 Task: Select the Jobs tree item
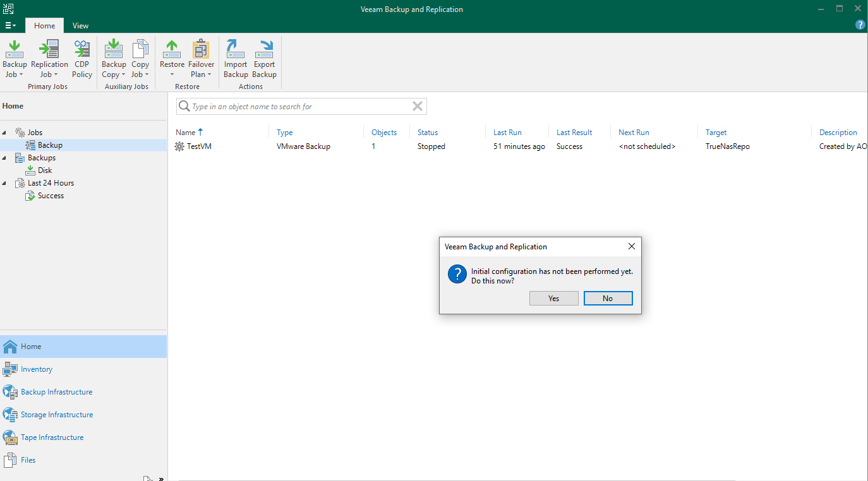coord(35,133)
